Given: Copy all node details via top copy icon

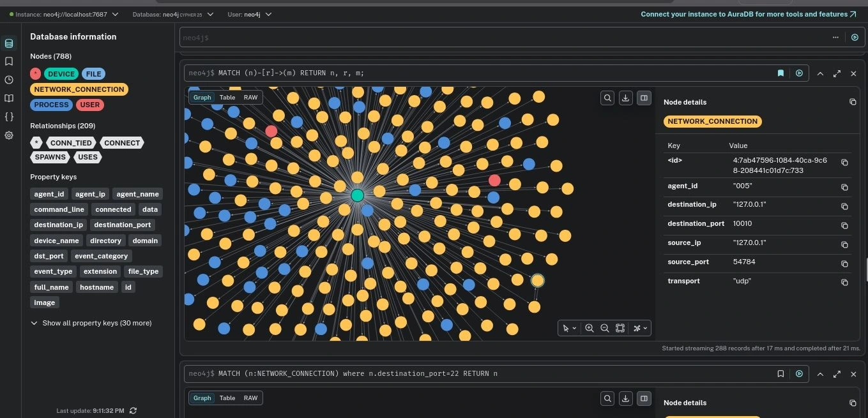Looking at the screenshot, I should (x=853, y=102).
